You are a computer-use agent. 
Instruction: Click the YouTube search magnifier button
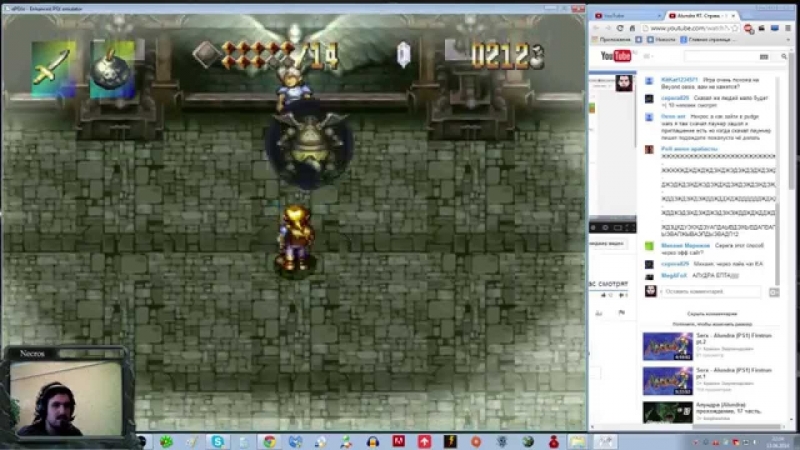(784, 56)
